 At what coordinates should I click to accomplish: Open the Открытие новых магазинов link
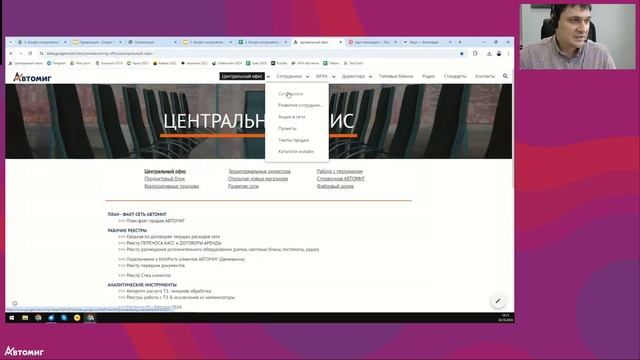tap(258, 179)
